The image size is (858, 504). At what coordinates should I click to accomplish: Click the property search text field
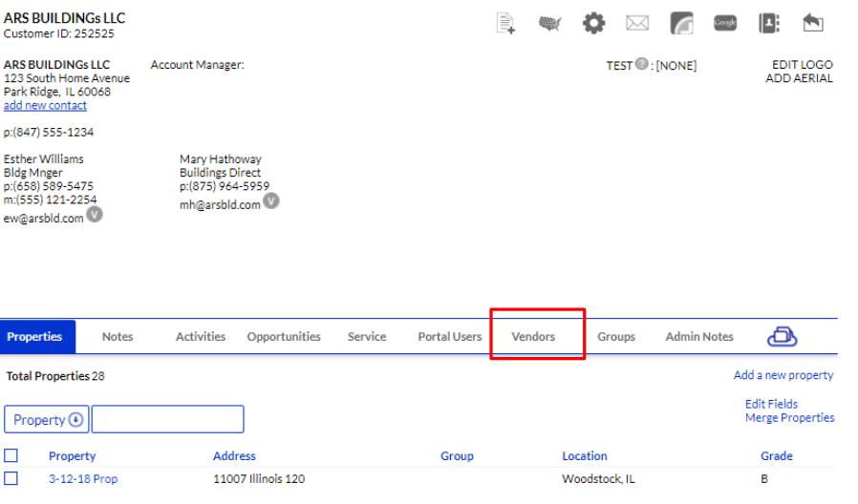(167, 420)
